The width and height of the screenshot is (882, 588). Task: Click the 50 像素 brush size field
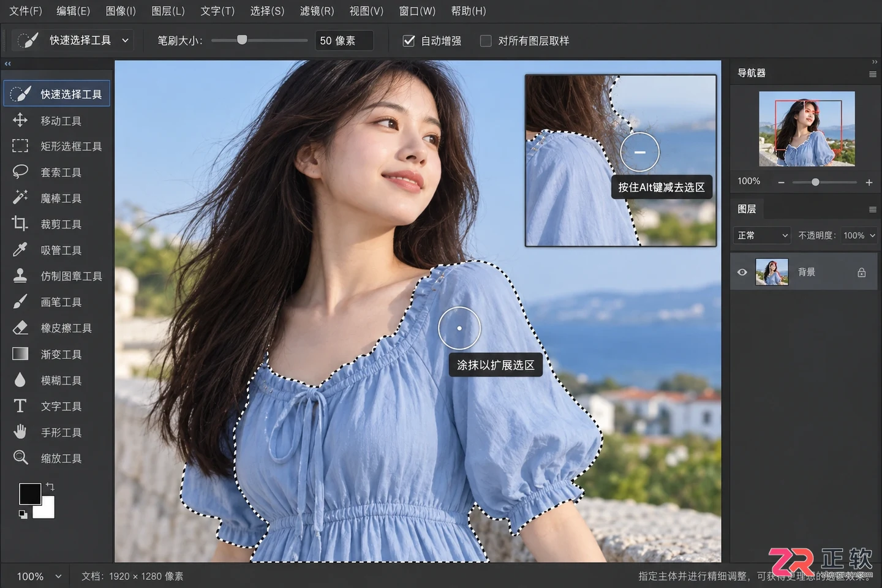pos(344,40)
